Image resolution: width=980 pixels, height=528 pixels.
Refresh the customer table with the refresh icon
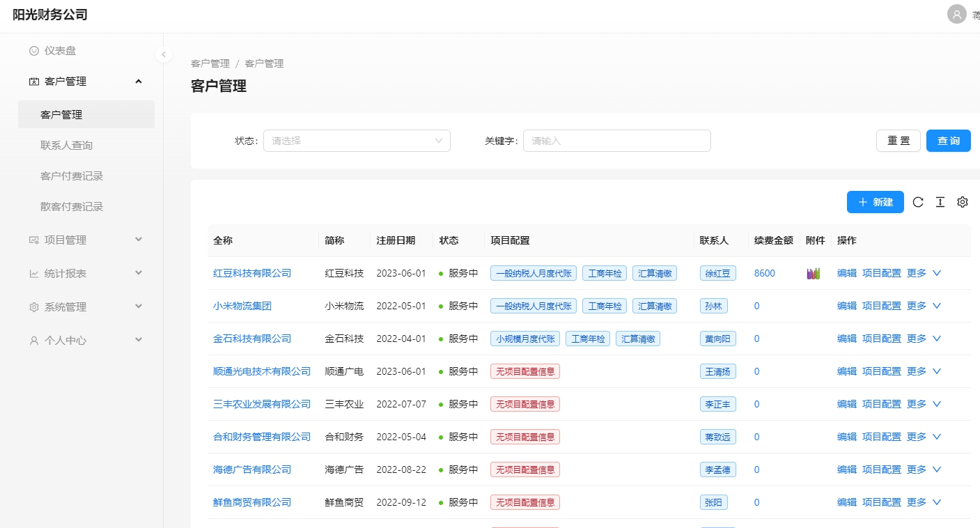917,202
